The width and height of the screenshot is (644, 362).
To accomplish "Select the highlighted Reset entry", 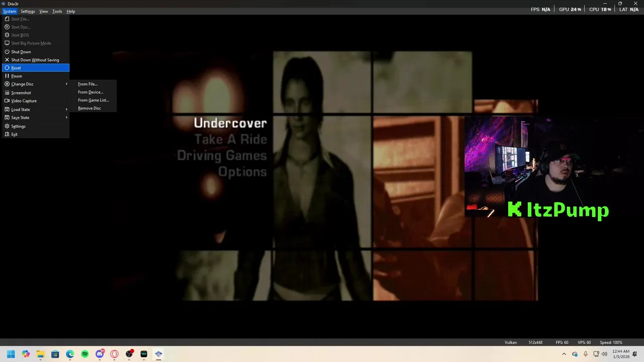I will pos(35,68).
